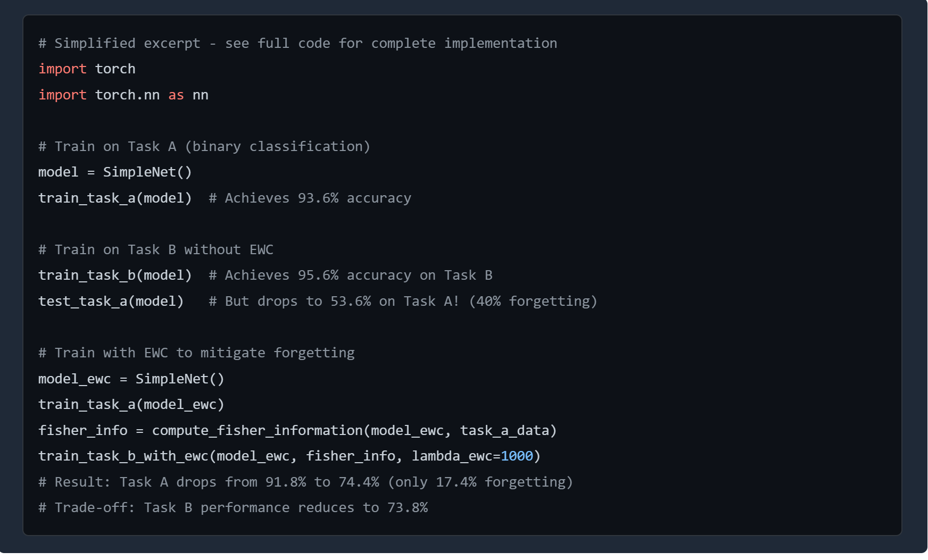Click the train_task_a(model) call
This screenshot has width=928, height=560.
[x=115, y=198]
